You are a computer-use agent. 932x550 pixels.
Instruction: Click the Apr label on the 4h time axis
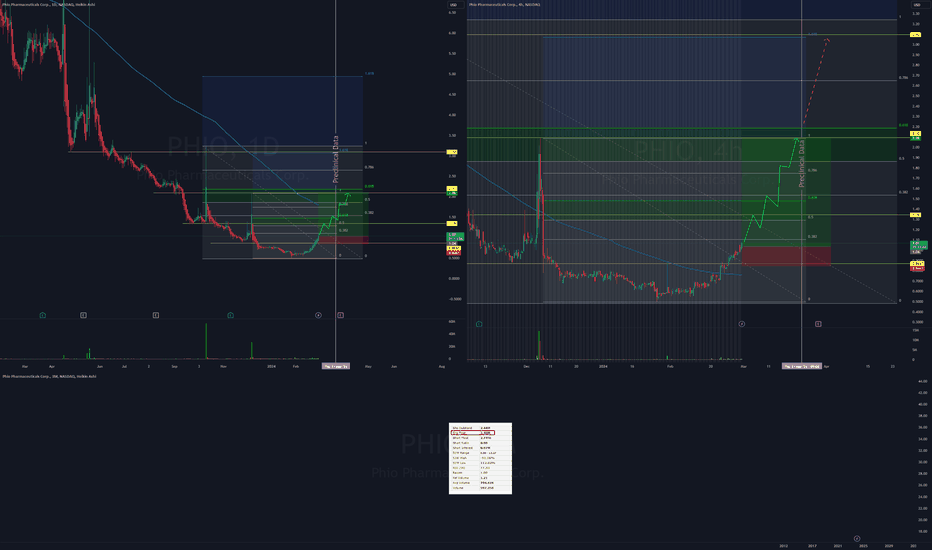(826, 366)
